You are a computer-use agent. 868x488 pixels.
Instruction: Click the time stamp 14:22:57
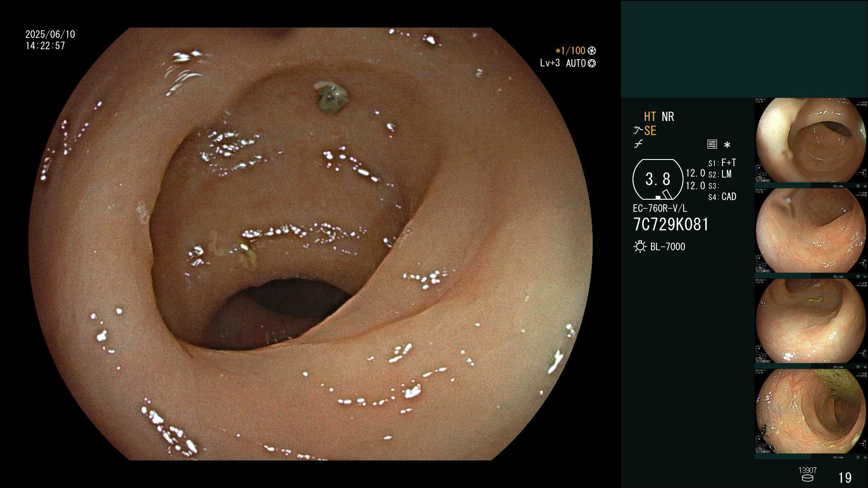tap(45, 46)
